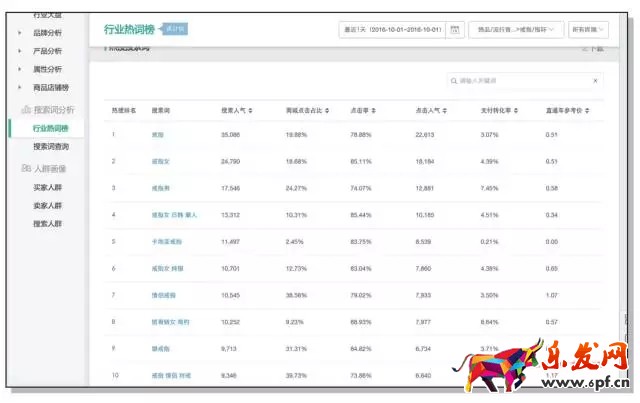640x403 pixels.
Task: Open the category selector dropdown 饰品/流行首饰
Action: [x=515, y=30]
